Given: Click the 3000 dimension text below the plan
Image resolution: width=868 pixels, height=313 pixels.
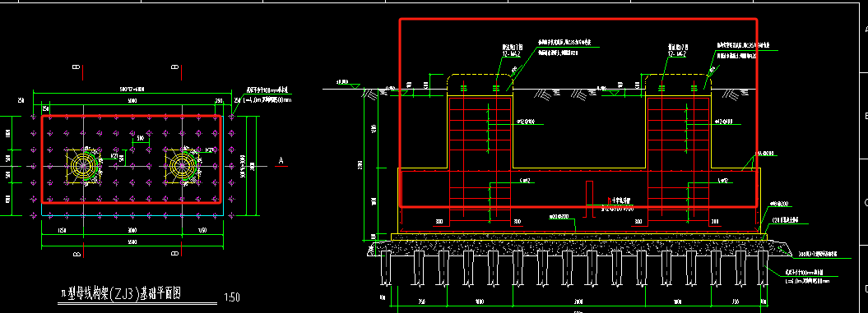Looking at the screenshot, I should click(131, 229).
